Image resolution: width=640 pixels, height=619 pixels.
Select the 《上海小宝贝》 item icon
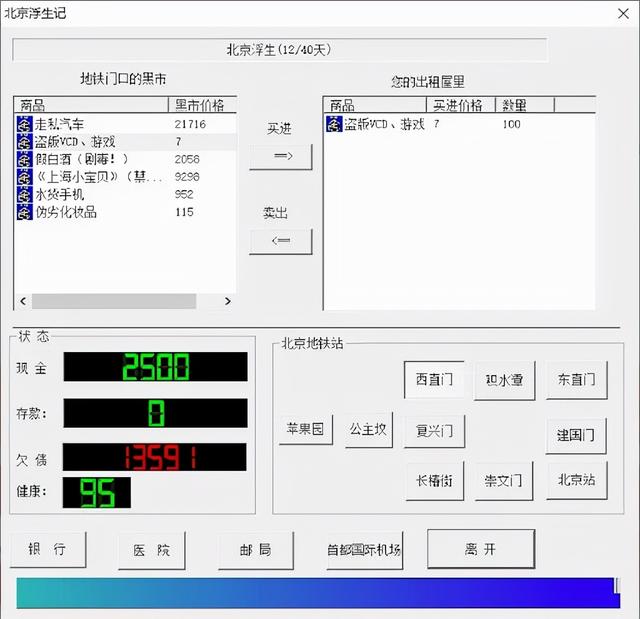coord(25,177)
